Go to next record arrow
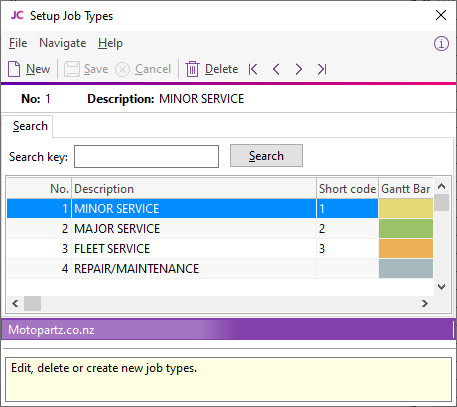The width and height of the screenshot is (457, 407). coord(299,69)
